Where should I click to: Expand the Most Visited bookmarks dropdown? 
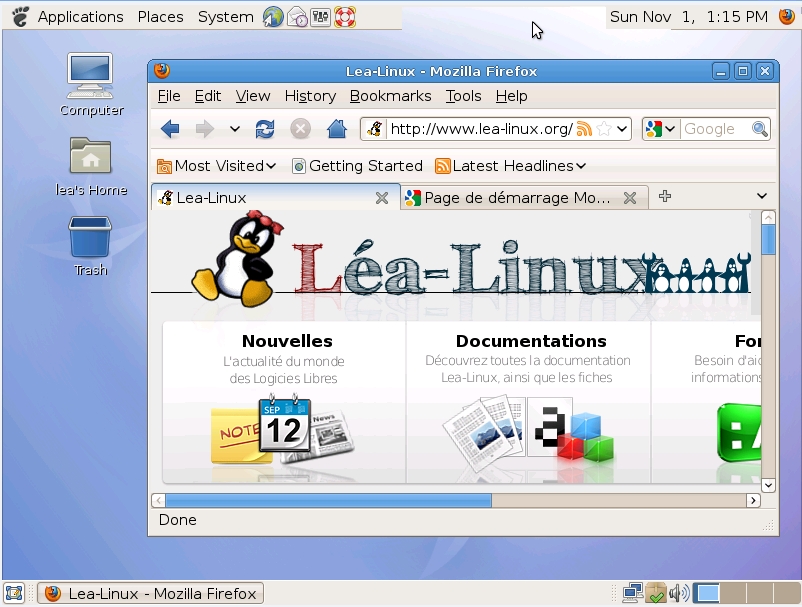217,166
